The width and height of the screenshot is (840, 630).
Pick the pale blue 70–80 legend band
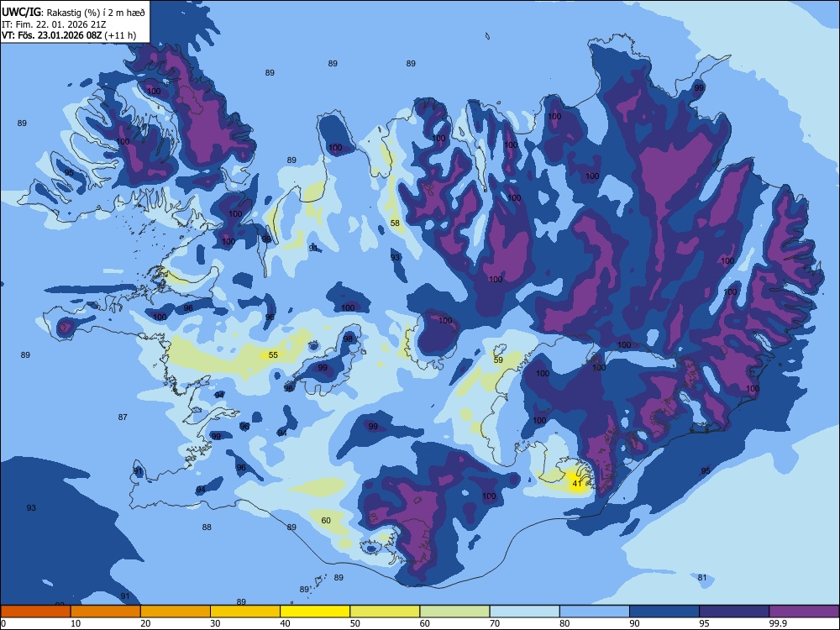pos(524,612)
